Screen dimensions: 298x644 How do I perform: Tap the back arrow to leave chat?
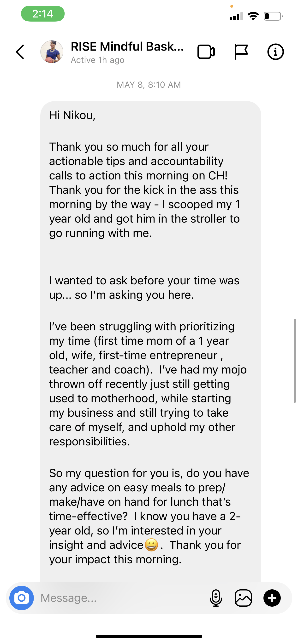(20, 52)
